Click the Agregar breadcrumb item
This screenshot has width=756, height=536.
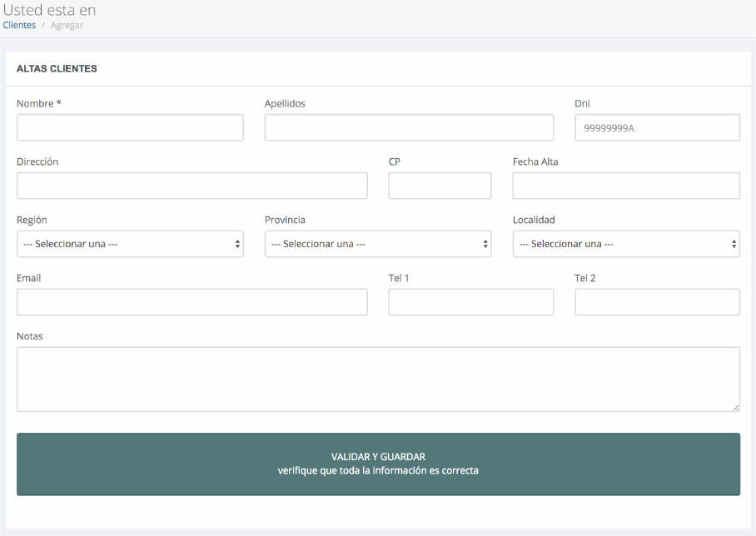click(67, 25)
